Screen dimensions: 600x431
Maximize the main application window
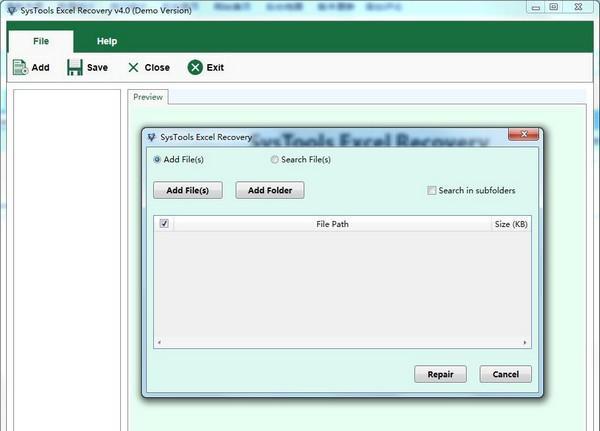click(553, 7)
